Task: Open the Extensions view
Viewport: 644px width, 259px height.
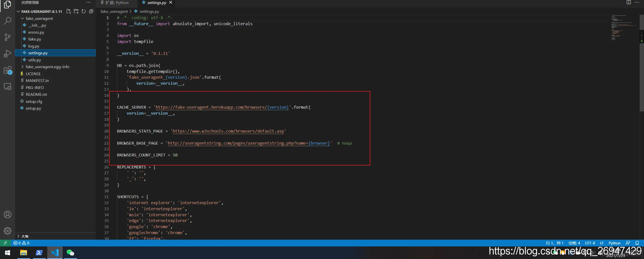Action: click(x=8, y=70)
